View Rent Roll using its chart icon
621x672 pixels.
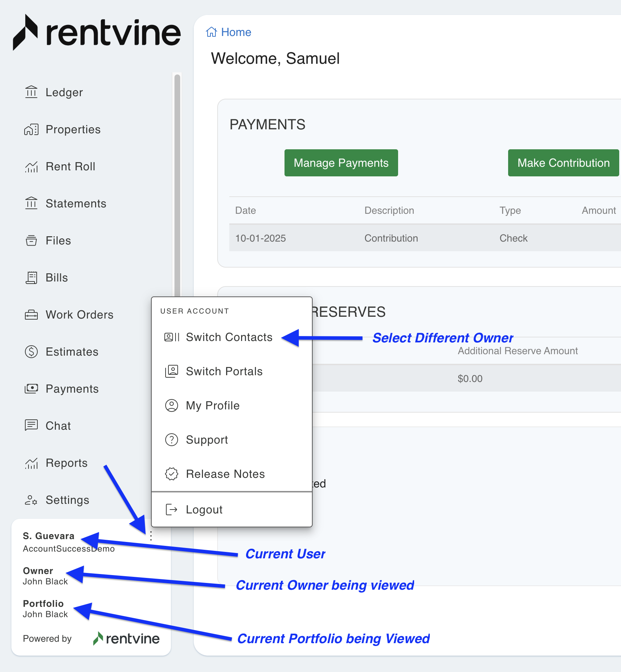point(31,166)
